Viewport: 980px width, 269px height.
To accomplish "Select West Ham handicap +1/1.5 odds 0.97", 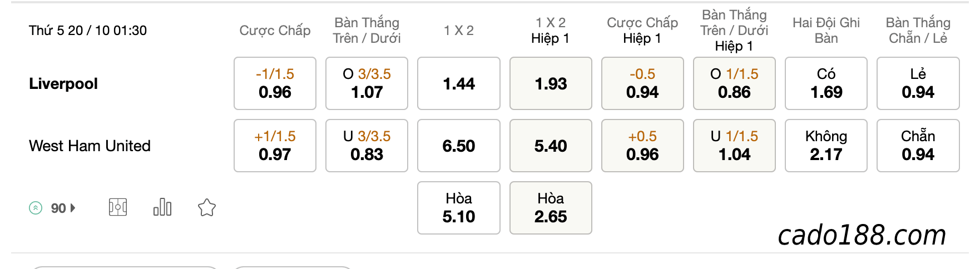I will (x=275, y=146).
